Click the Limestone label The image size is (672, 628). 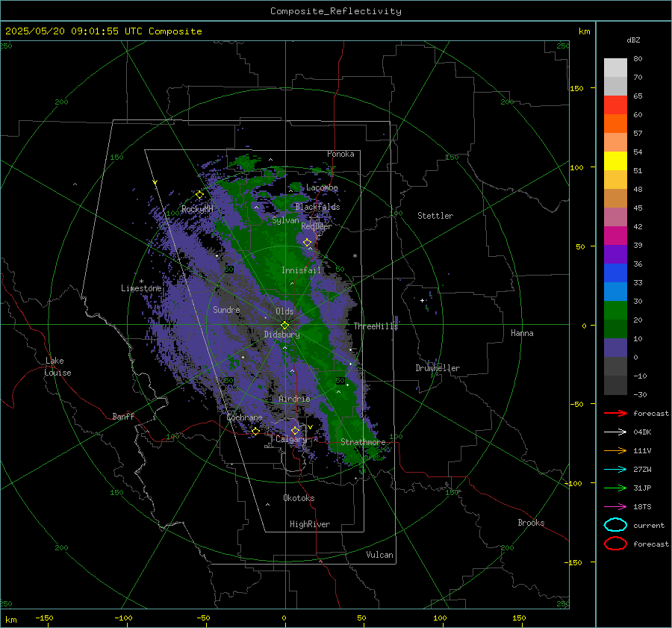tap(141, 288)
